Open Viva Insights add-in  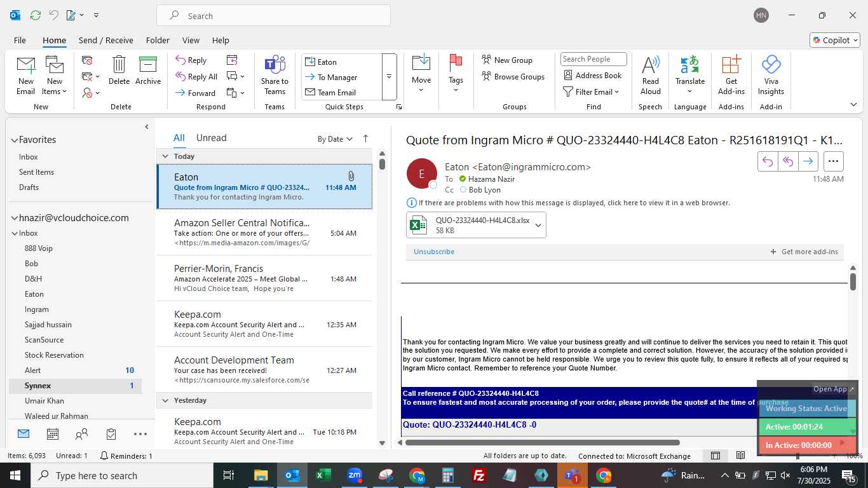point(771,75)
